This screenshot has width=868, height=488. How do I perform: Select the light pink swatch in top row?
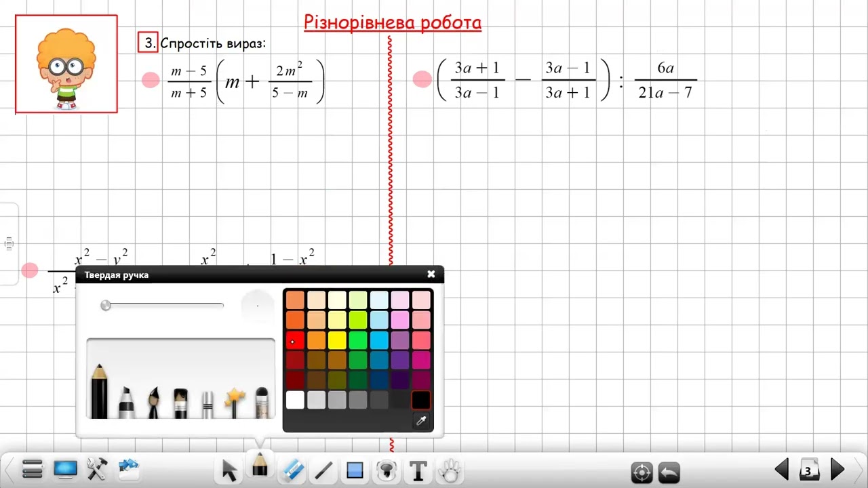421,300
